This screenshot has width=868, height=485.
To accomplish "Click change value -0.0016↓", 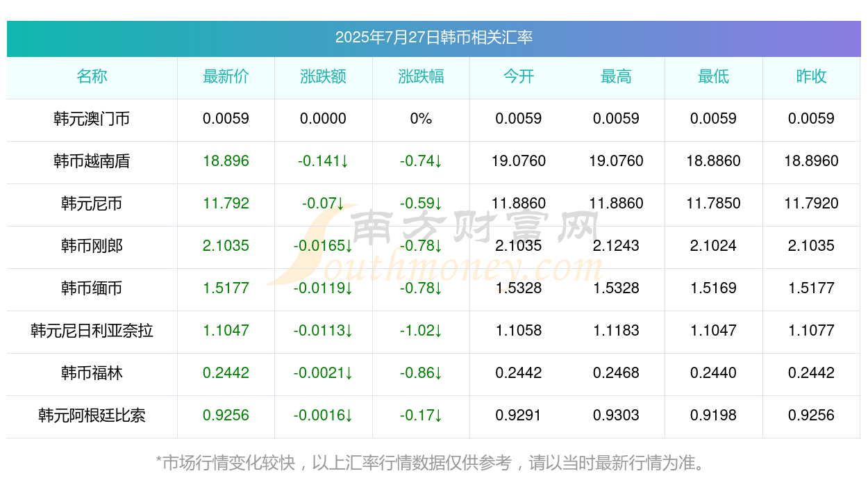I will [324, 416].
